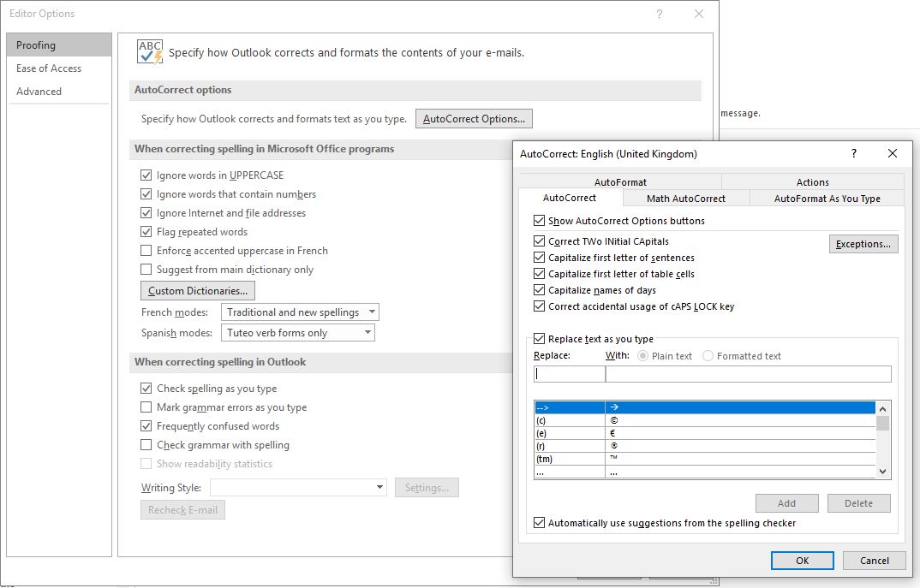Select the (e) euro replacement row
The height and width of the screenshot is (588, 920).
point(705,433)
